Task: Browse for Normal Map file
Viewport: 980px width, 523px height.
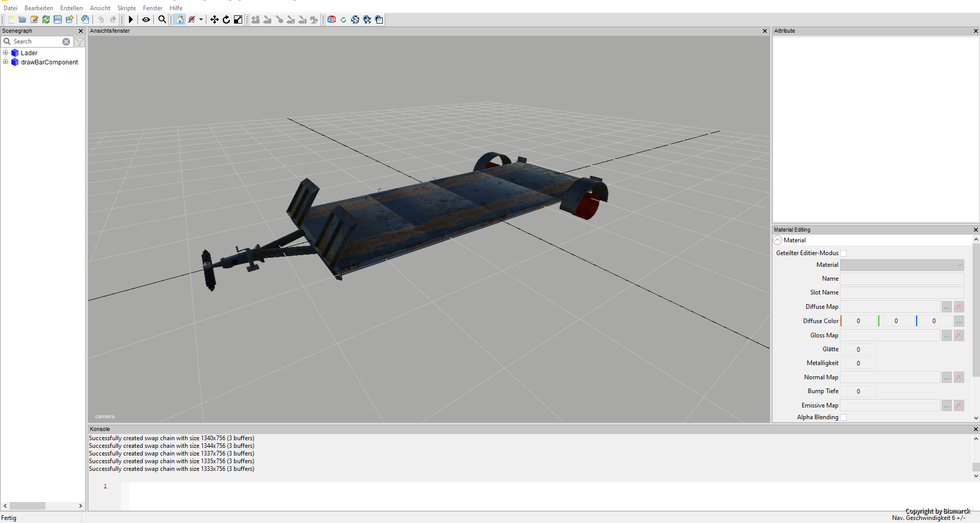Action: 947,377
